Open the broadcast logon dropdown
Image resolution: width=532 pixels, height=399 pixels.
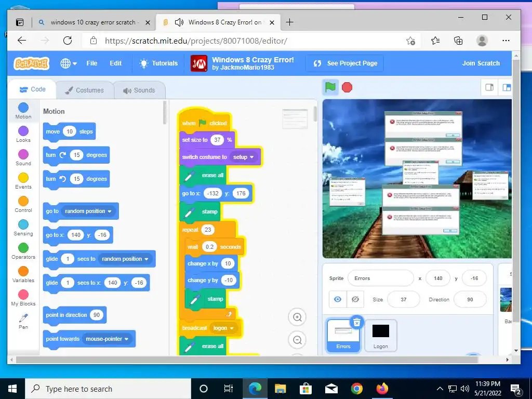[223, 328]
